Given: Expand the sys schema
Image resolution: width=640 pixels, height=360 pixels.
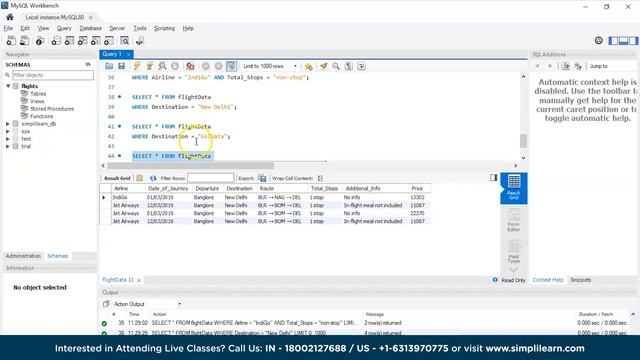Looking at the screenshot, I should pos(8,131).
